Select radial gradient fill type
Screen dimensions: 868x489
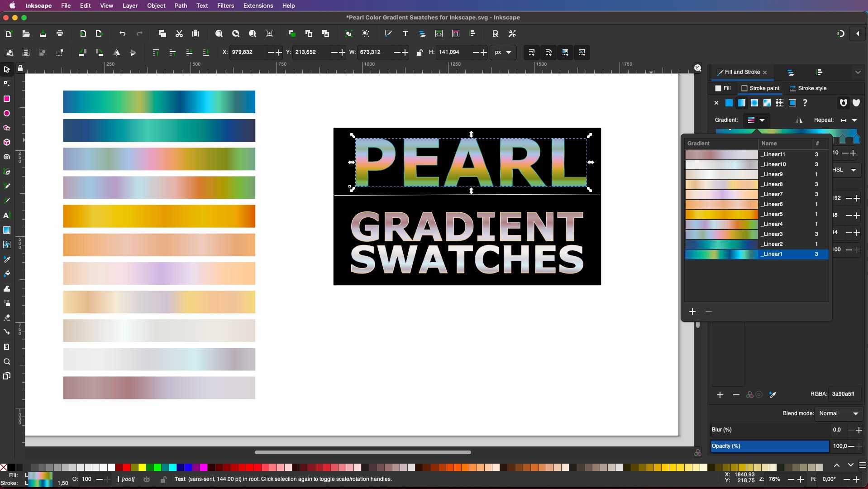tap(754, 103)
